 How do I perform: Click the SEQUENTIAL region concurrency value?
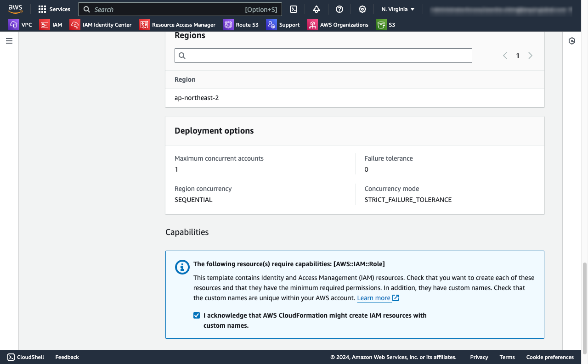(x=193, y=200)
